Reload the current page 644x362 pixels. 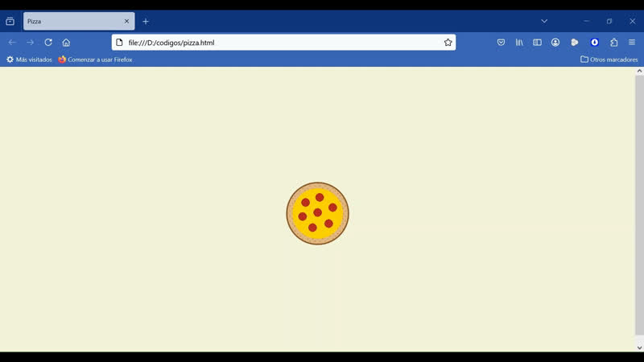tap(48, 43)
